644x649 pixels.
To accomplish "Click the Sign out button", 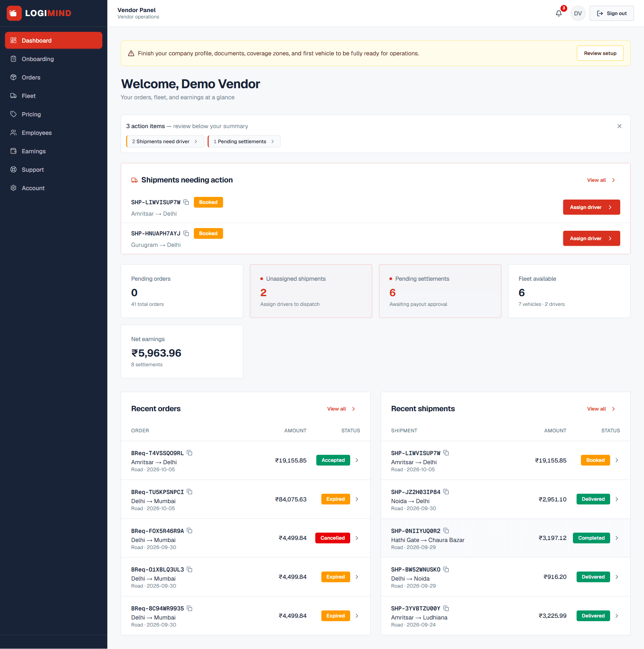I will point(611,13).
